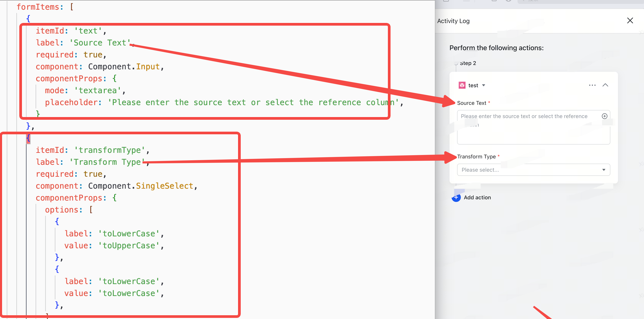The image size is (644, 319).
Task: Open the three-dot more options menu
Action: click(x=592, y=85)
